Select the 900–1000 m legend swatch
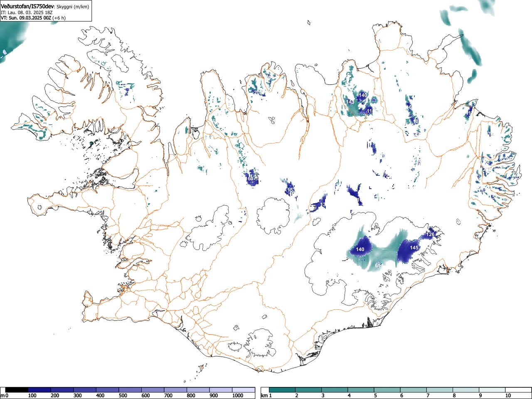The image size is (532, 399). (x=221, y=390)
